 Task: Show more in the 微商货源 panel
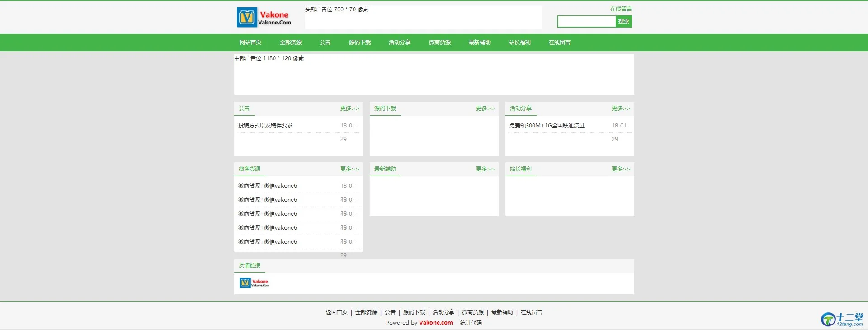point(349,169)
